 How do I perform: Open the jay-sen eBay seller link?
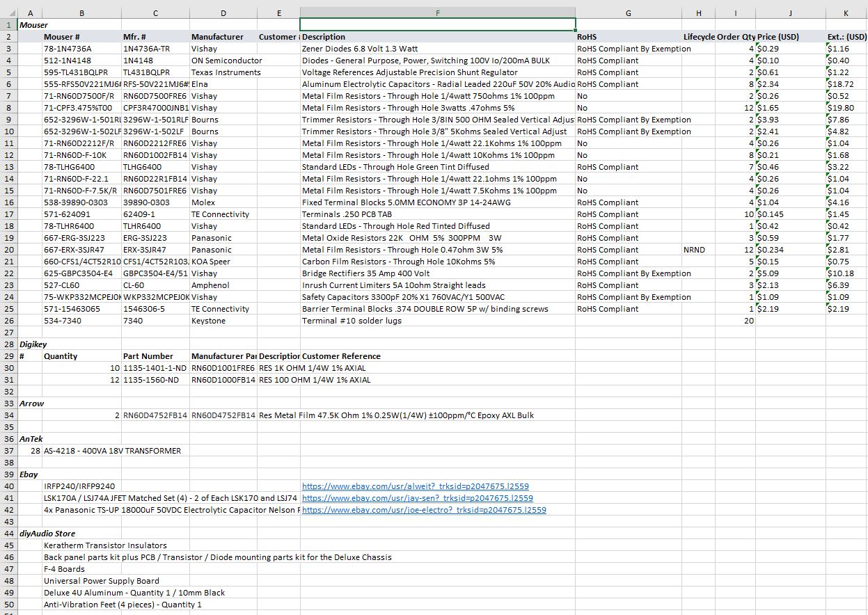pos(417,498)
